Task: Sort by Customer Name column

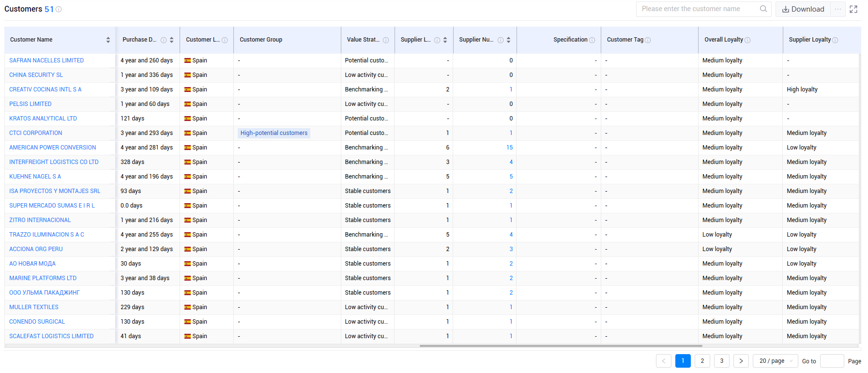Action: (x=108, y=40)
